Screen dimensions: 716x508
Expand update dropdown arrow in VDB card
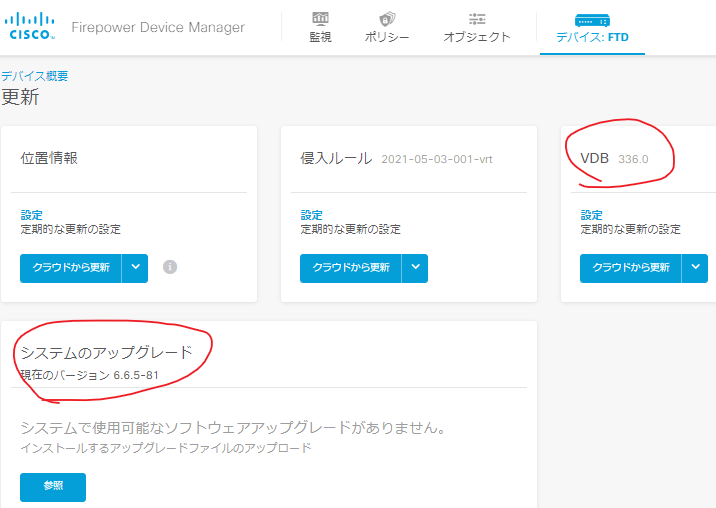coord(695,268)
